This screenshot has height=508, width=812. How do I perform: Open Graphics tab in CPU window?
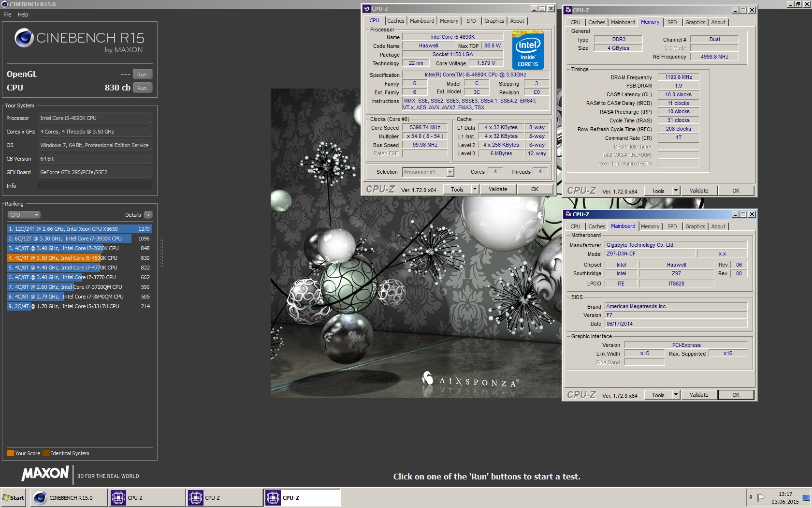tap(494, 21)
